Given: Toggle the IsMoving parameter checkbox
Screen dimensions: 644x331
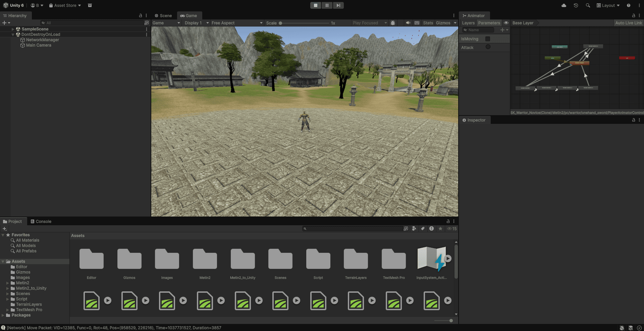Looking at the screenshot, I should pos(488,39).
